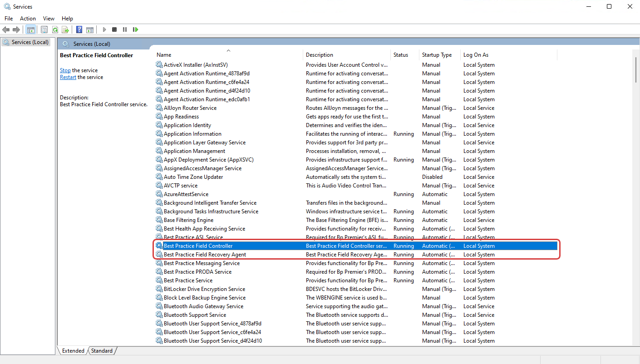Image resolution: width=640 pixels, height=364 pixels.
Task: Sort by the Startup Type column header
Action: tap(440, 55)
